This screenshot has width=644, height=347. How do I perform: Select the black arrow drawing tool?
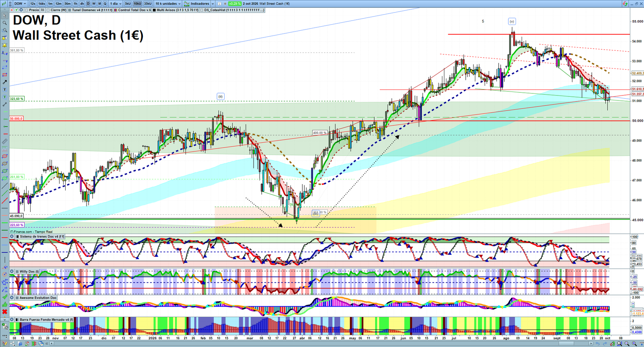[x=4, y=82]
